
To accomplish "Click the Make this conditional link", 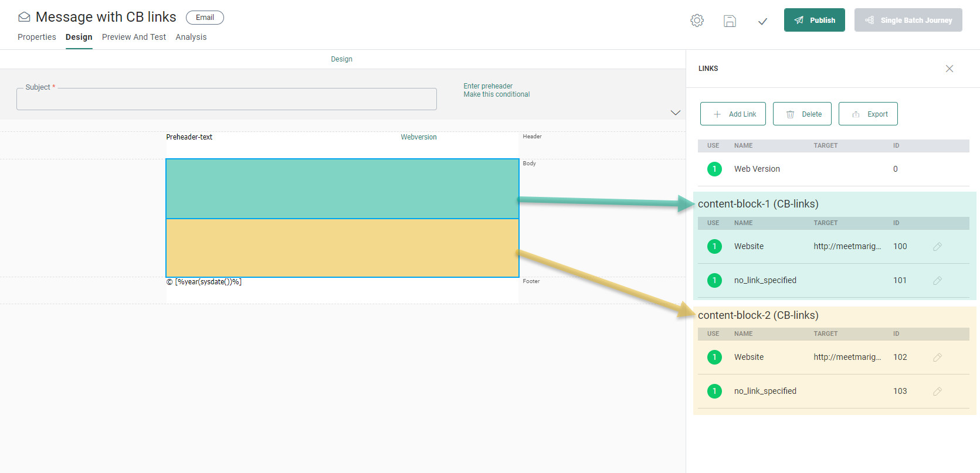I will click(496, 94).
